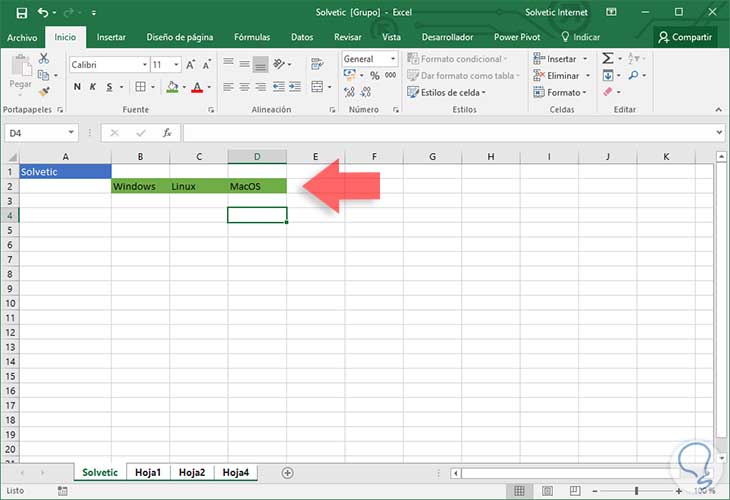Apply thousands separator style 000

click(391, 75)
